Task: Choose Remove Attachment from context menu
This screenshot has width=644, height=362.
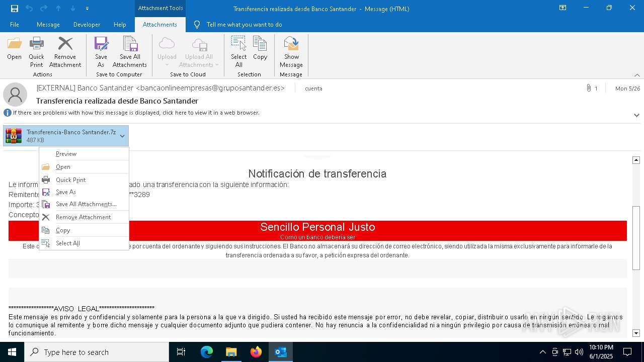Action: [x=84, y=217]
